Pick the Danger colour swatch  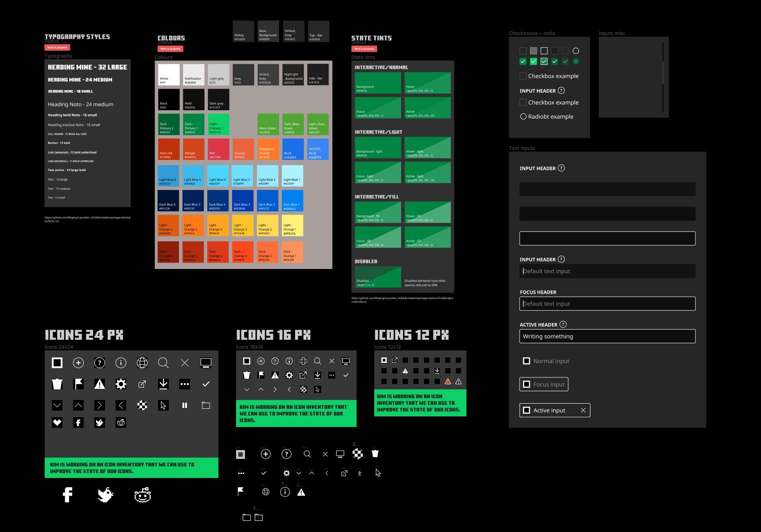pyautogui.click(x=194, y=149)
